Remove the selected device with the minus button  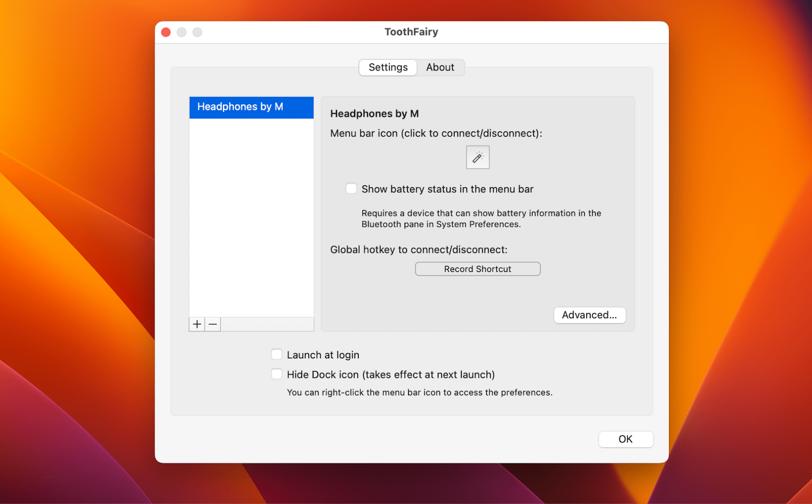(212, 324)
